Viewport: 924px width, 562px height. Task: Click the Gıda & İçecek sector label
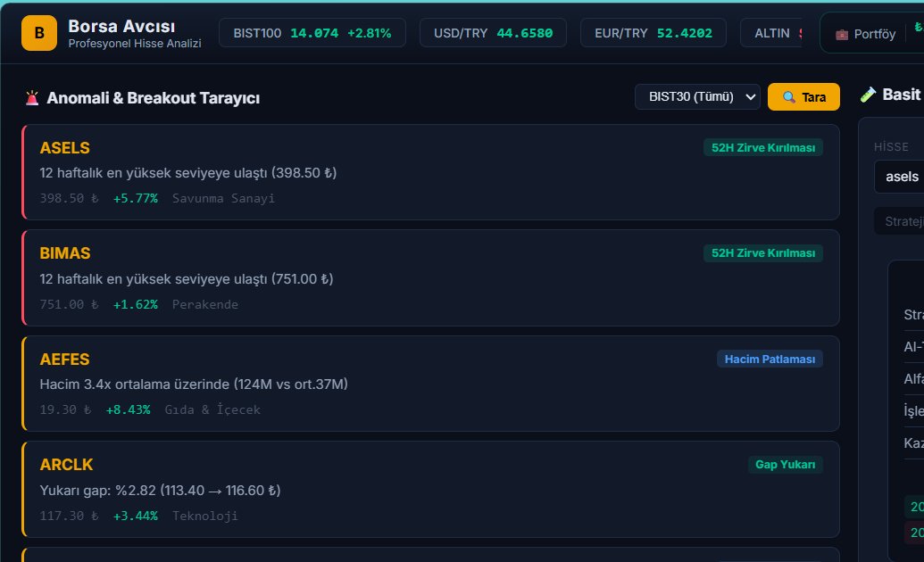[212, 410]
